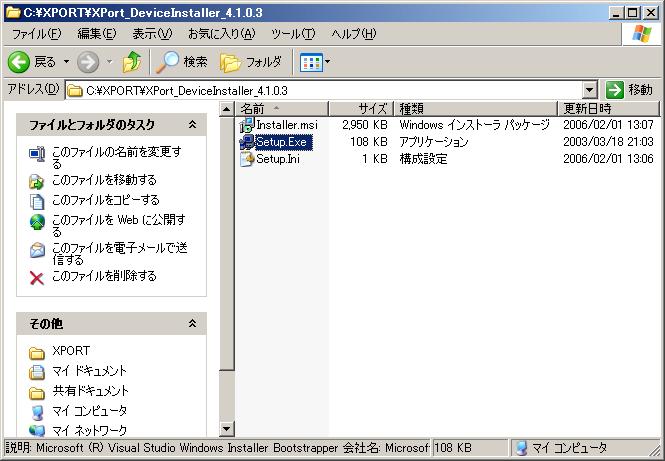The height and width of the screenshot is (461, 665).
Task: Click the 共有ドキュメント folder icon
Action: [x=37, y=393]
